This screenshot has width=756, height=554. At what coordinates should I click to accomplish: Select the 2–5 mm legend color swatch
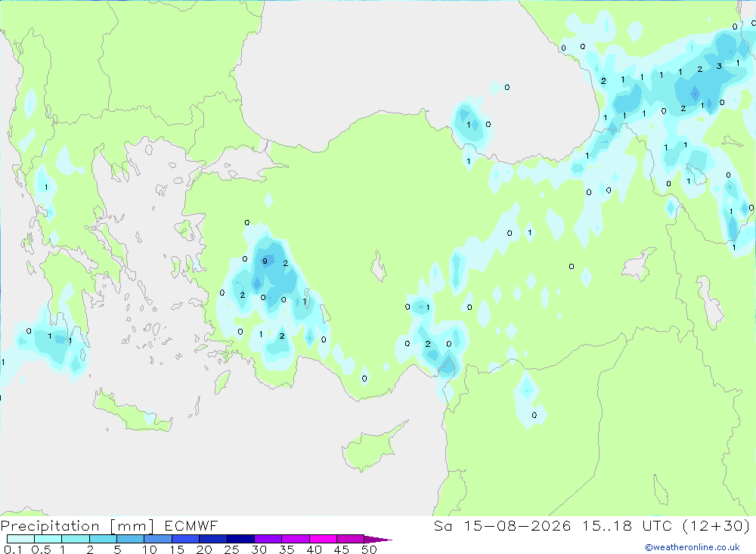point(103,539)
